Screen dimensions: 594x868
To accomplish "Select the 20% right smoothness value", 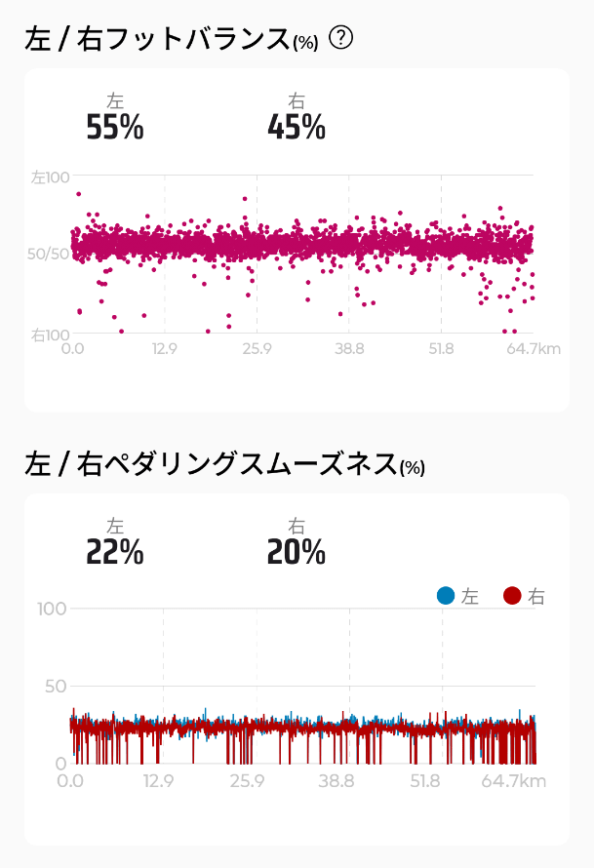I will point(296,553).
